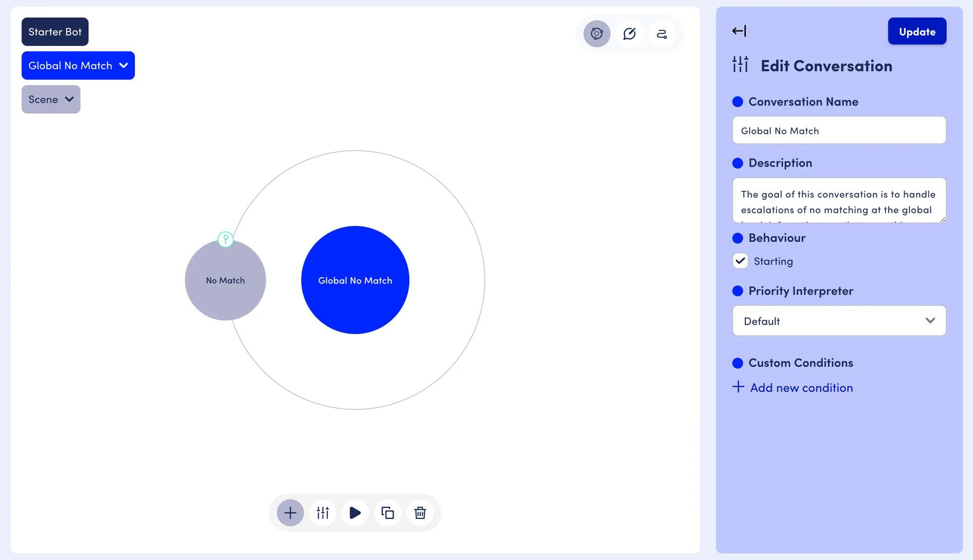The width and height of the screenshot is (973, 560).
Task: Select the conversation graph view icon
Action: click(597, 34)
